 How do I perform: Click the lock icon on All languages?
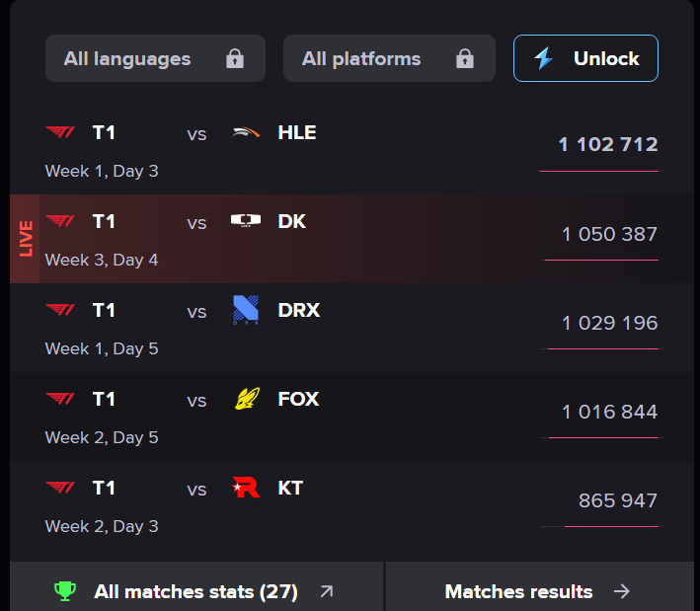[235, 59]
